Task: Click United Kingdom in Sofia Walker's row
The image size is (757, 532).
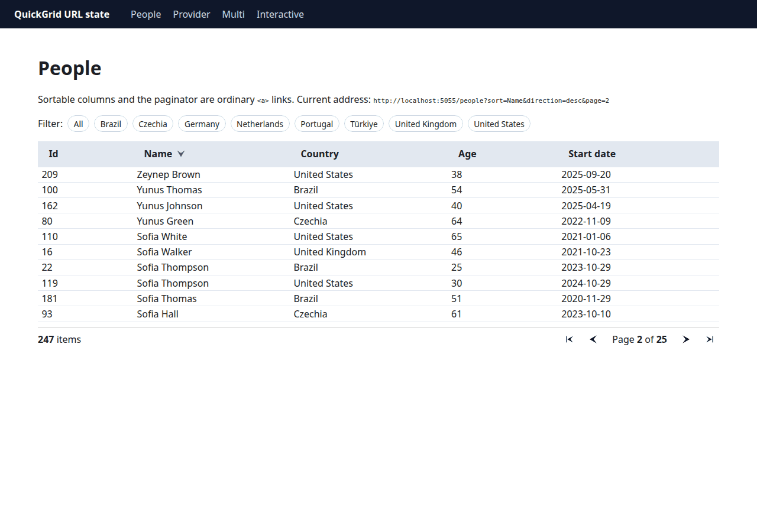Action: [x=330, y=252]
